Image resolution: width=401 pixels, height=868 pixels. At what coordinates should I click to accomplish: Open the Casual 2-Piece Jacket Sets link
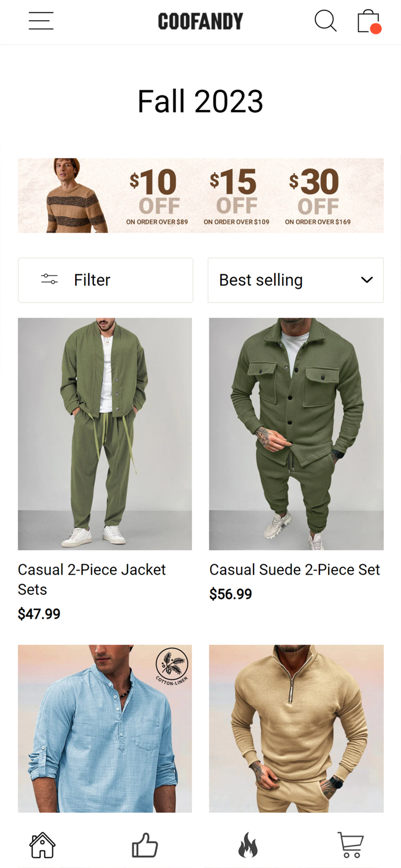point(91,579)
